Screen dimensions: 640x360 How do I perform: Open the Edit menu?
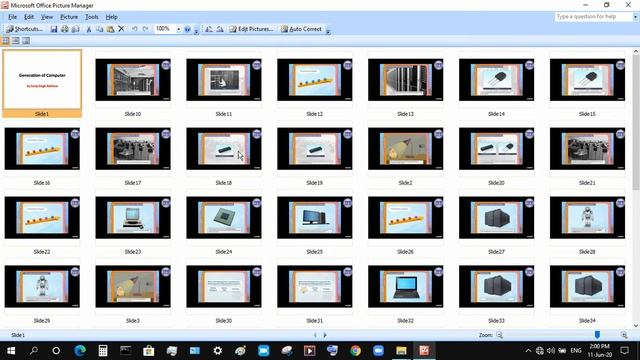pyautogui.click(x=29, y=17)
